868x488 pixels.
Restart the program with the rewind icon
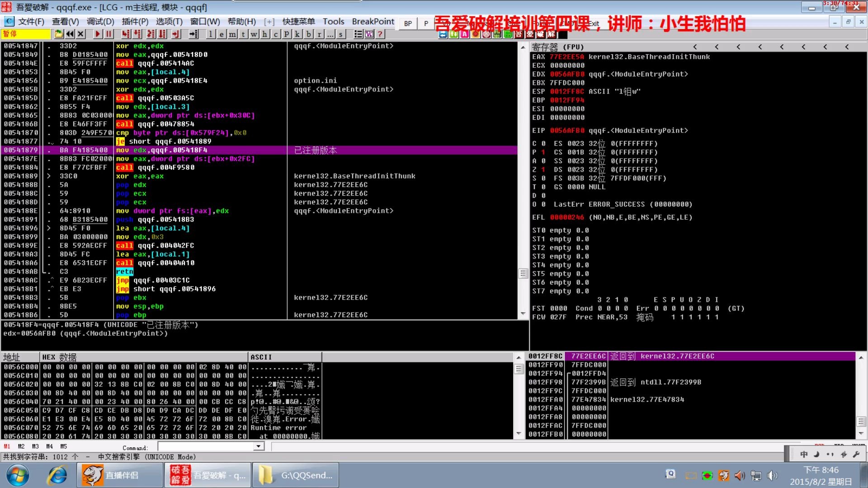(x=70, y=34)
